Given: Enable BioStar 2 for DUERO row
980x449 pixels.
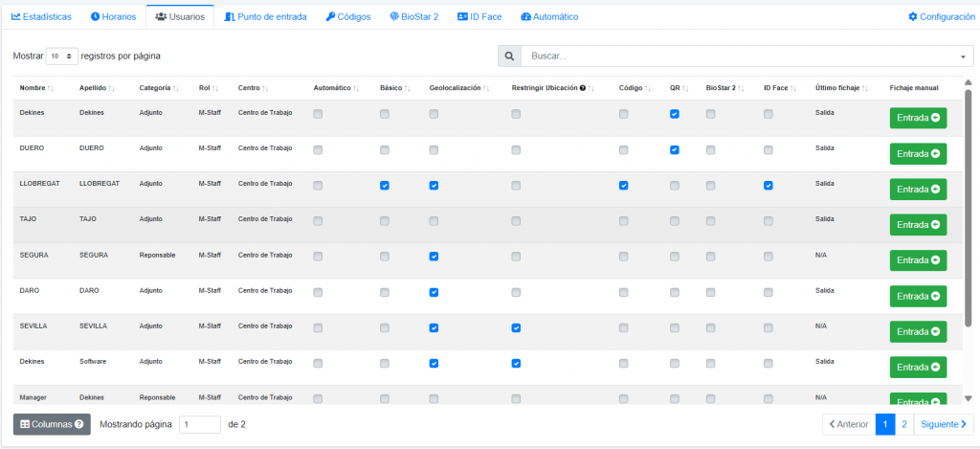Looking at the screenshot, I should (x=711, y=150).
